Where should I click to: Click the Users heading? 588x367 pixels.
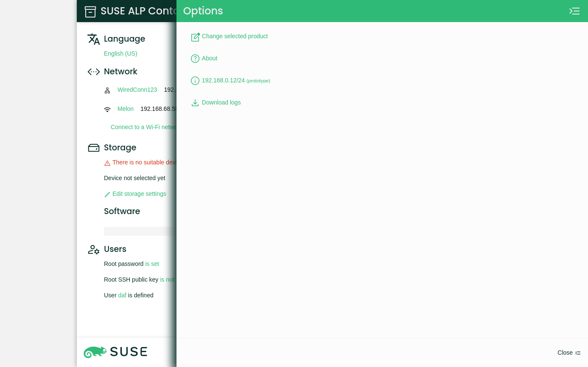pyautogui.click(x=115, y=249)
